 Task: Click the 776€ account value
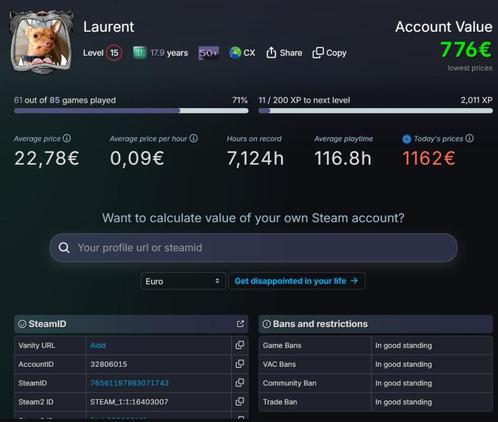click(466, 50)
